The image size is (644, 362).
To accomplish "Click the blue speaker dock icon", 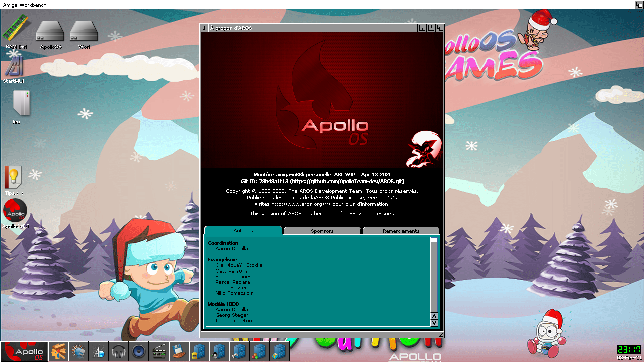I will 139,351.
